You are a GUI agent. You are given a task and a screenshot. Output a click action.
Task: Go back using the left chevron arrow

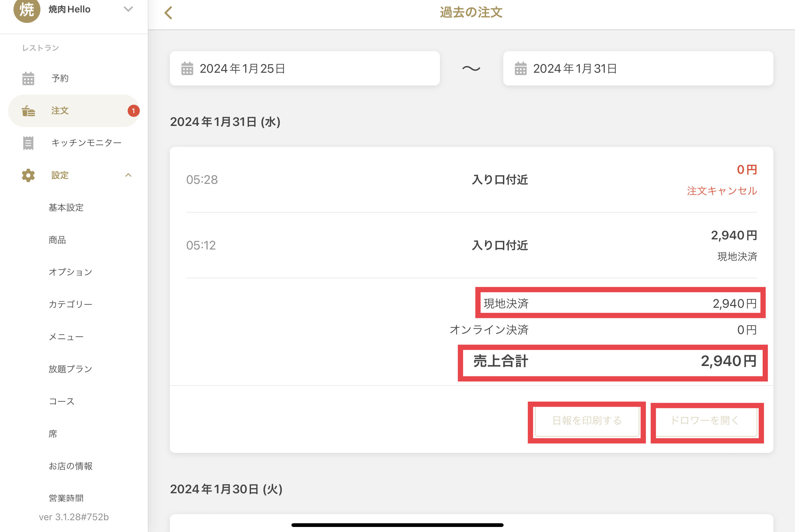(x=168, y=13)
